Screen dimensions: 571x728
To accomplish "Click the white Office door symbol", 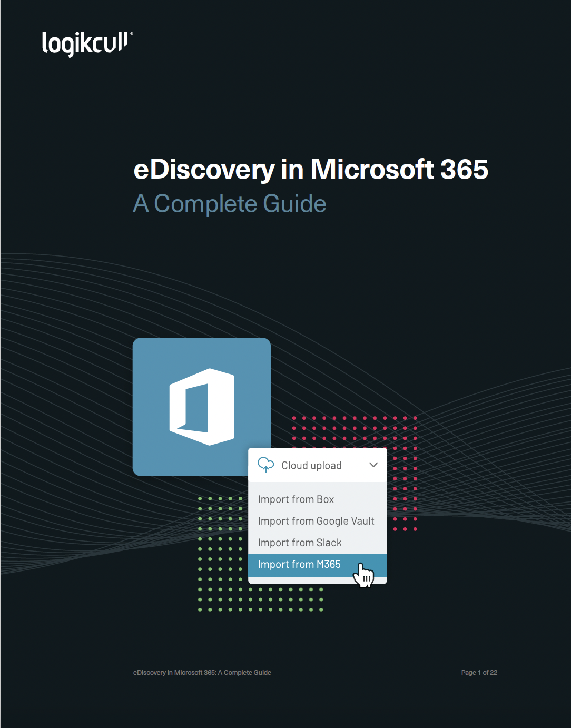I will point(202,406).
